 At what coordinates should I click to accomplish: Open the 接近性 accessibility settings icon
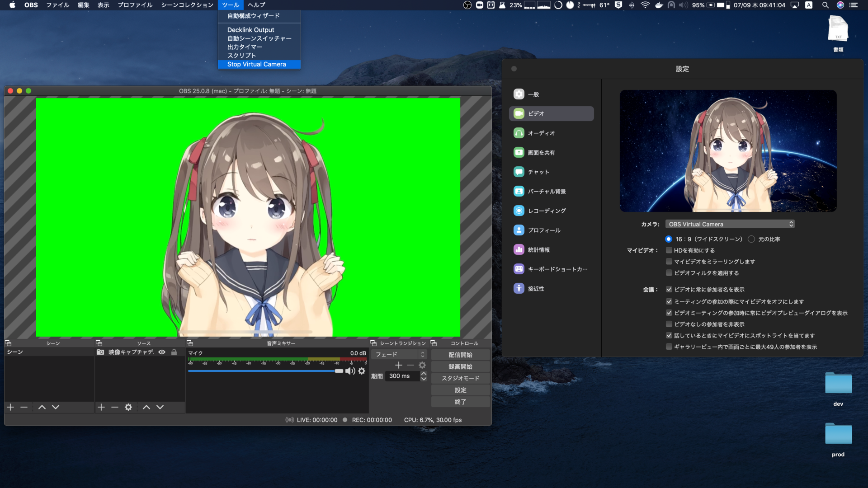[x=519, y=288]
